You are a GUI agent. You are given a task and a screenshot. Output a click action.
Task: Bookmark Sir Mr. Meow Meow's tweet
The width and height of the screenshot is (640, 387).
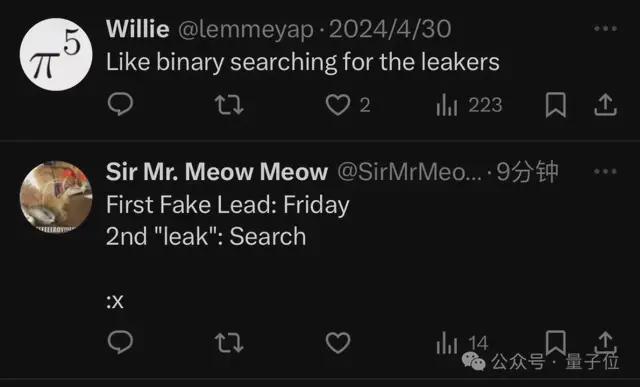tap(556, 342)
